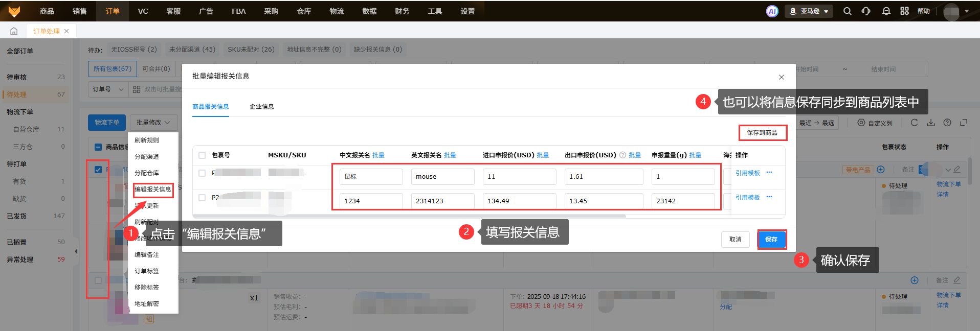This screenshot has width=980, height=331.
Task: Open the 订单号 search type dropdown
Action: pos(108,89)
